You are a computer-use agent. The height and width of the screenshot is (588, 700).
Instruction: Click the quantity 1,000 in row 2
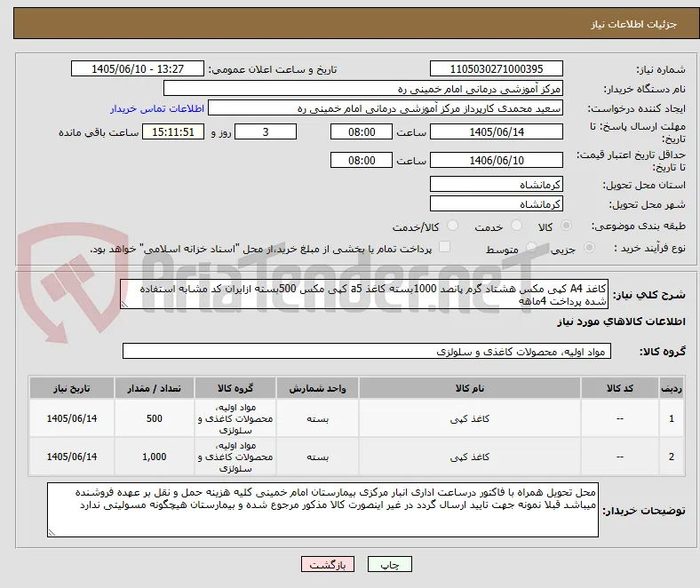point(154,457)
